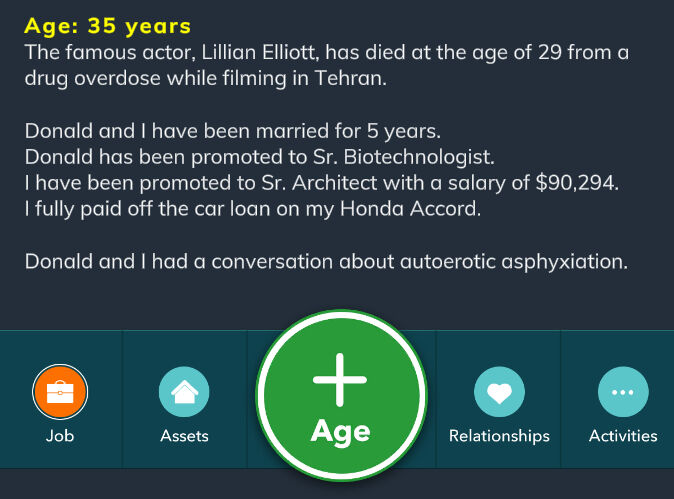Open the Relationships heart icon

coord(499,392)
